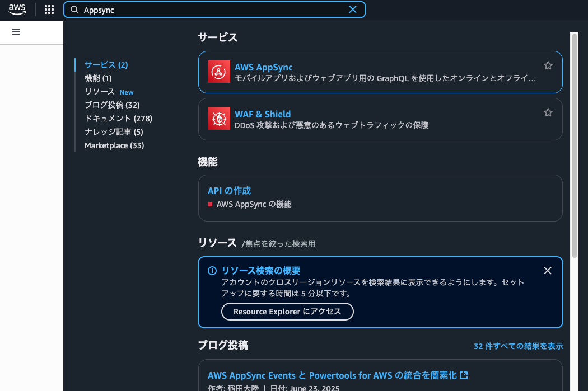
Task: Select ナレッジ記事 (5) in the sidebar
Action: (114, 131)
